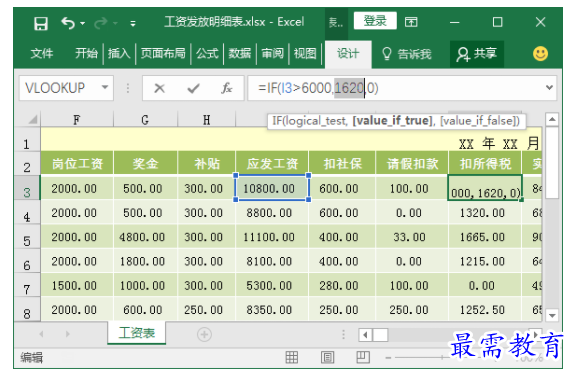This screenshot has height=377, width=572.
Task: Click the 扣所得税 header cell
Action: point(485,164)
